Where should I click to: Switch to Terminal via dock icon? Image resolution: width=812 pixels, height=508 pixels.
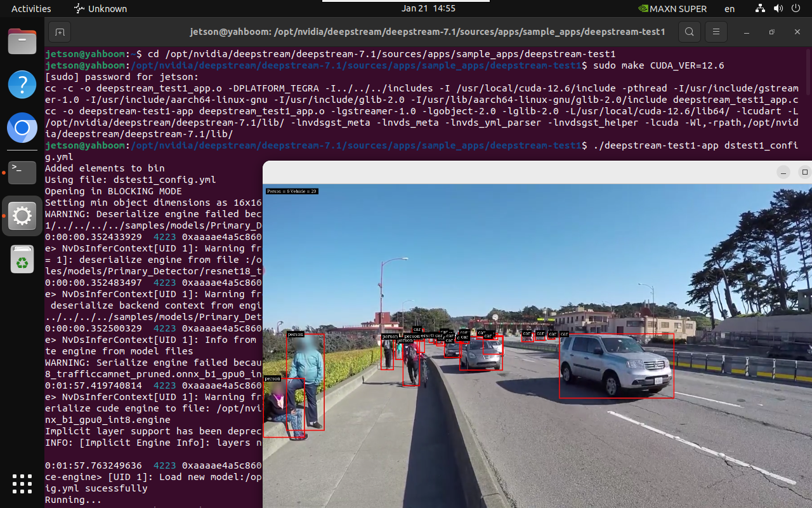point(22,172)
